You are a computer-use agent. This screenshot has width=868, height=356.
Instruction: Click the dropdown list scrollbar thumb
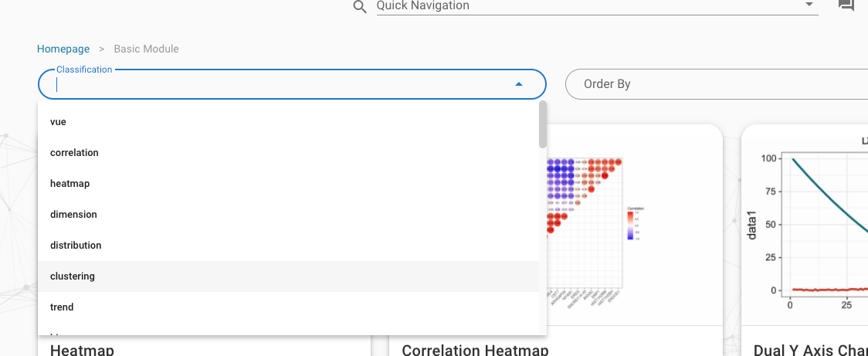pyautogui.click(x=543, y=124)
